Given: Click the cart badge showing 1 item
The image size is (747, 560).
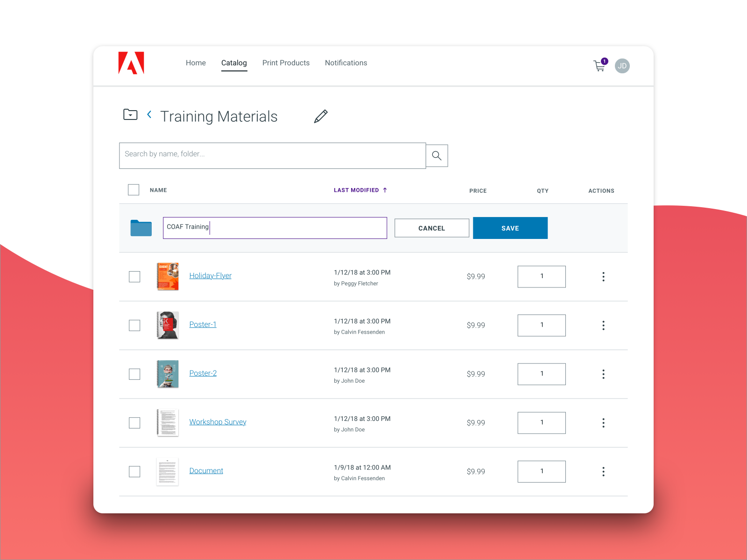Looking at the screenshot, I should tap(604, 61).
